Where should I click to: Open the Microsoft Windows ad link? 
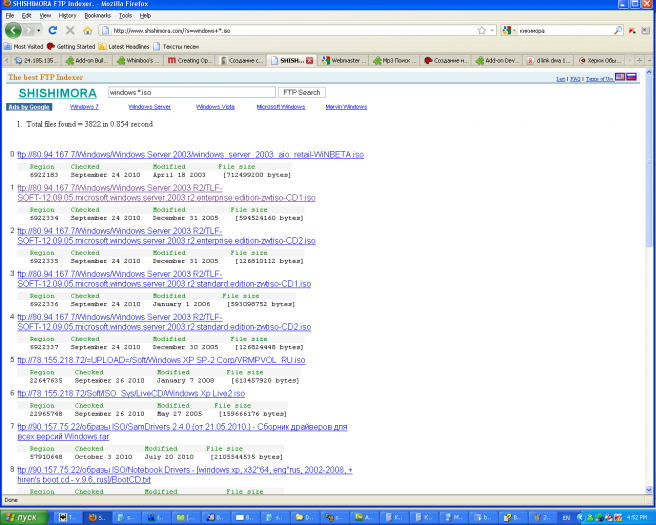(x=281, y=107)
